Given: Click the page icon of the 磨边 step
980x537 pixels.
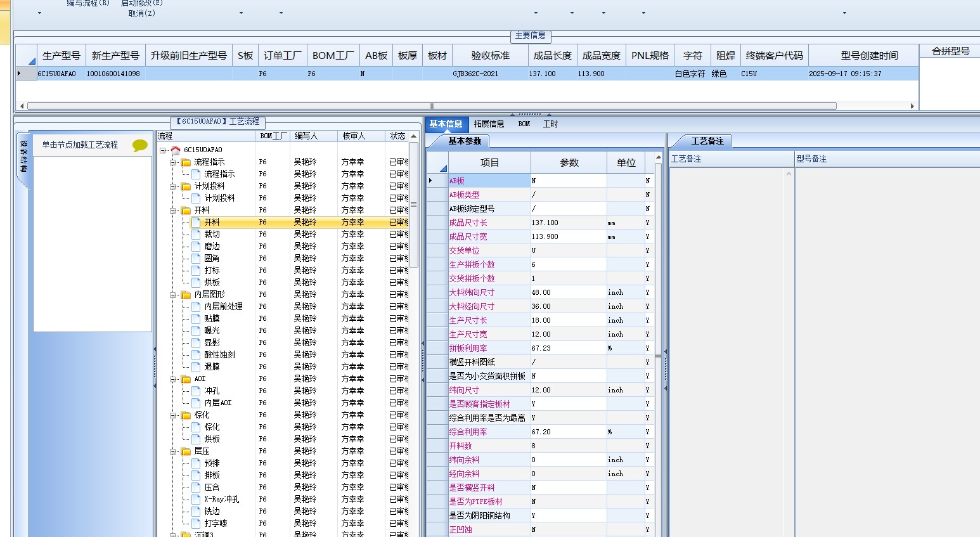Looking at the screenshot, I should [196, 247].
